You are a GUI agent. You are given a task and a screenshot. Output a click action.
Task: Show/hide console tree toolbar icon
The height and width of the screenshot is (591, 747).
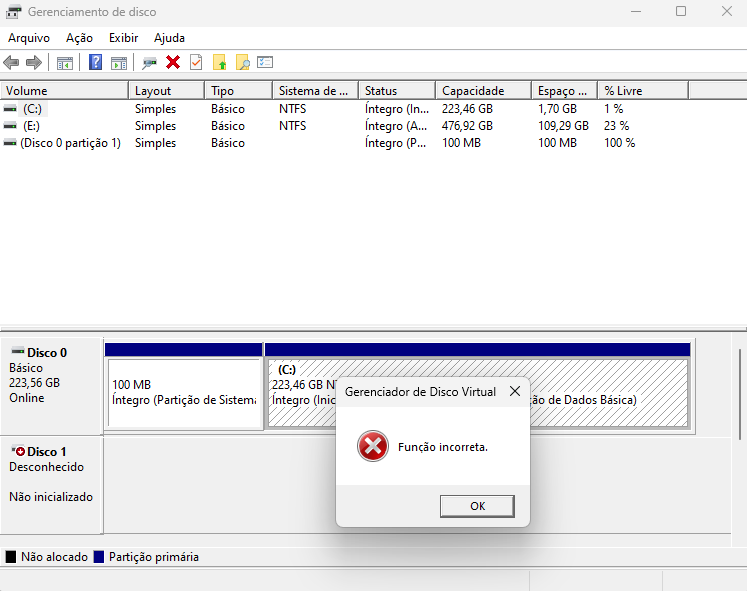click(x=65, y=63)
